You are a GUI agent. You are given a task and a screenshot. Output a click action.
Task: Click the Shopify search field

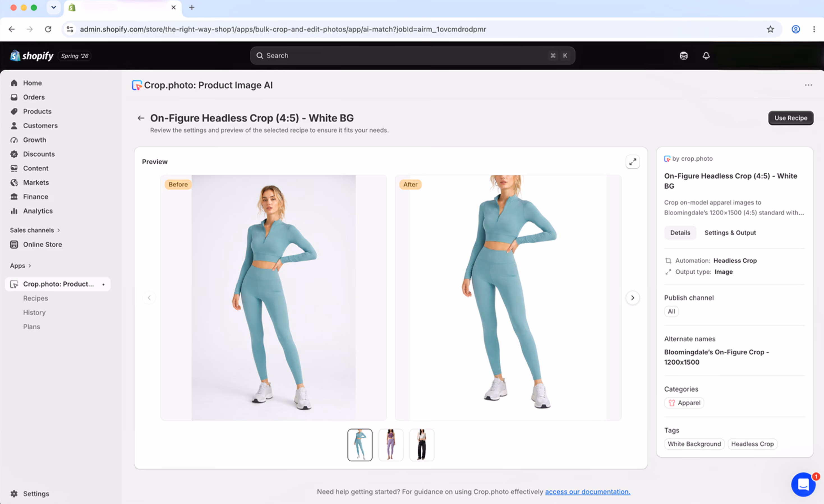coord(413,56)
